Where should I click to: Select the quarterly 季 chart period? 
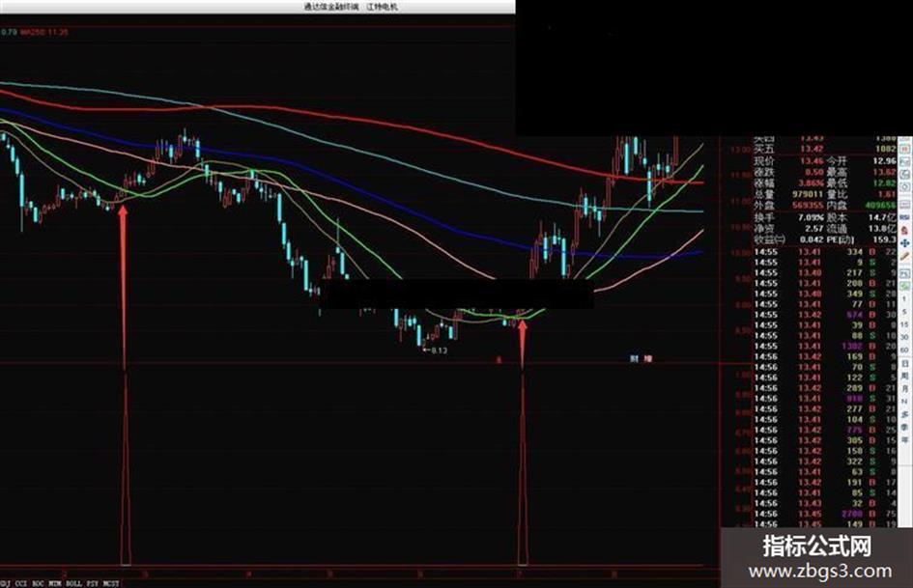(x=904, y=427)
